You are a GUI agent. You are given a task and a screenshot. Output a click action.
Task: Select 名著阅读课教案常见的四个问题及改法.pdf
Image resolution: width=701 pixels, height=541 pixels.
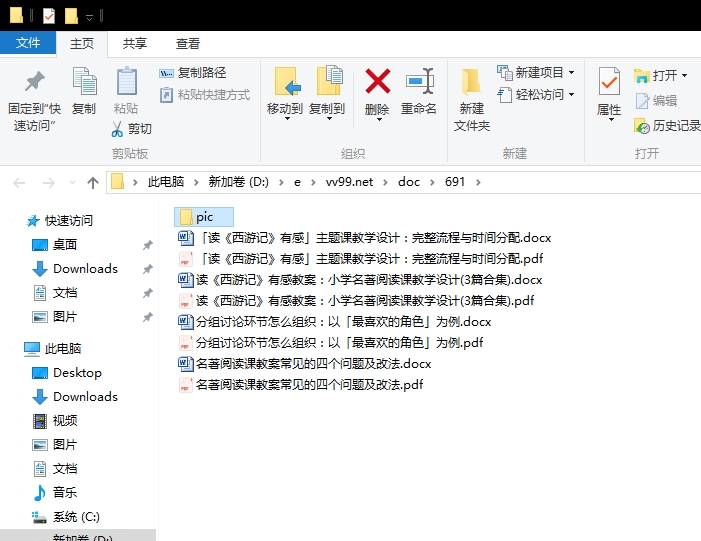coord(301,385)
